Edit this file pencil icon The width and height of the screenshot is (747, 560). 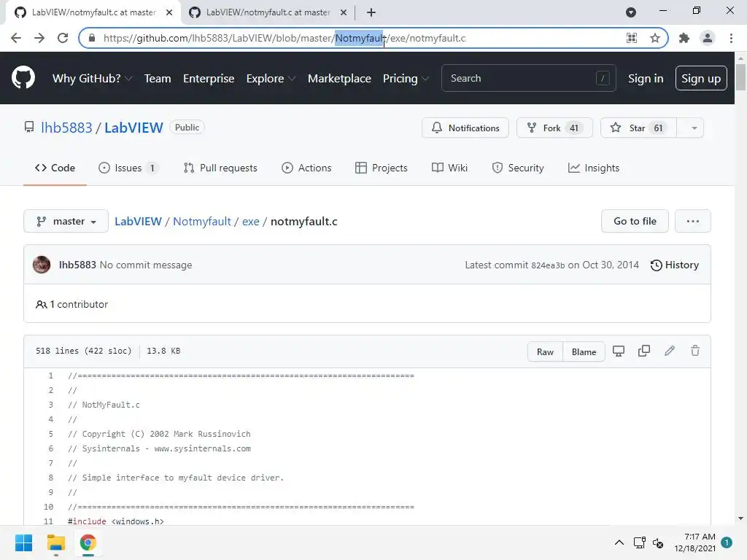pyautogui.click(x=670, y=351)
